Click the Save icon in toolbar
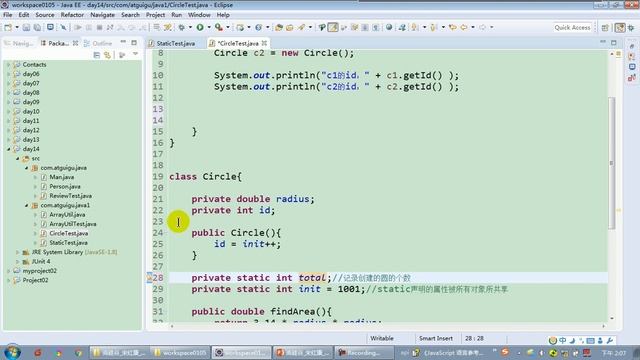This screenshot has height=360, width=640. (26, 27)
